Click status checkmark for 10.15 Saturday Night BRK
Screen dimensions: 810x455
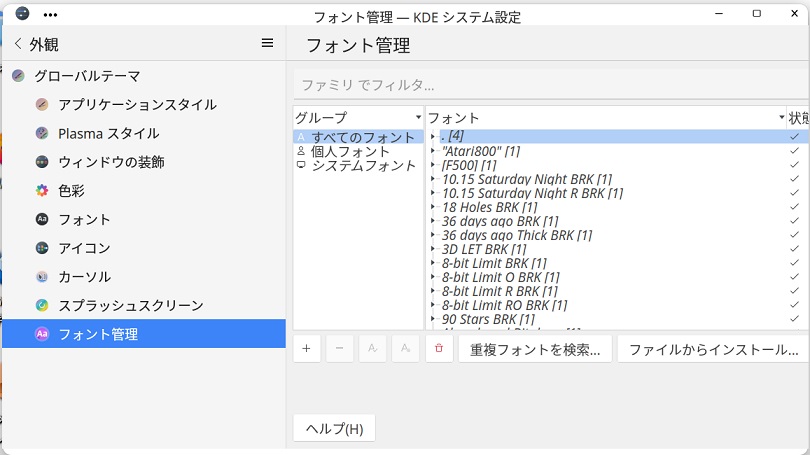click(x=795, y=179)
